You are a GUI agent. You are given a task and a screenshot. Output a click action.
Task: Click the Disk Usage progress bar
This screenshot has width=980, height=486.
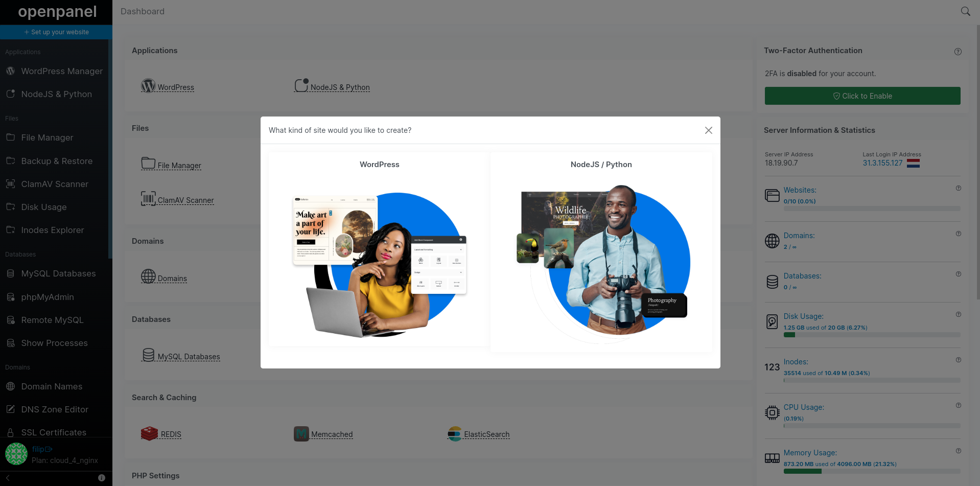872,335
